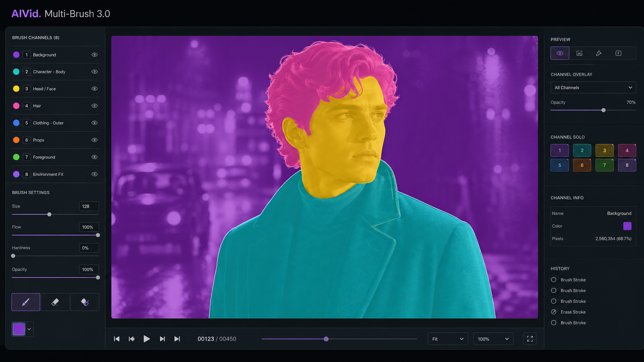Image resolution: width=644 pixels, height=362 pixels.
Task: Hide the Hair channel
Action: [94, 106]
